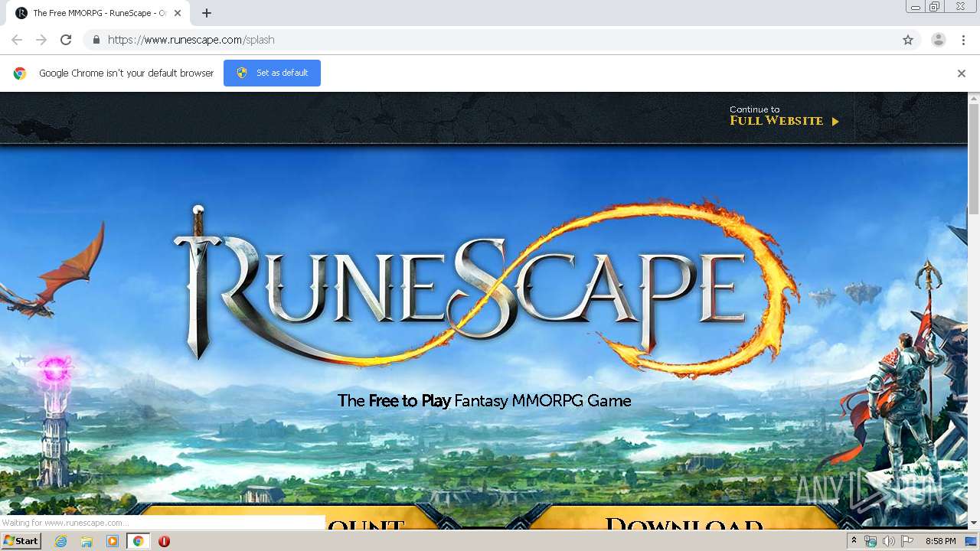Click the Download button at the page bottom
The width and height of the screenshot is (980, 551).
[x=684, y=517]
